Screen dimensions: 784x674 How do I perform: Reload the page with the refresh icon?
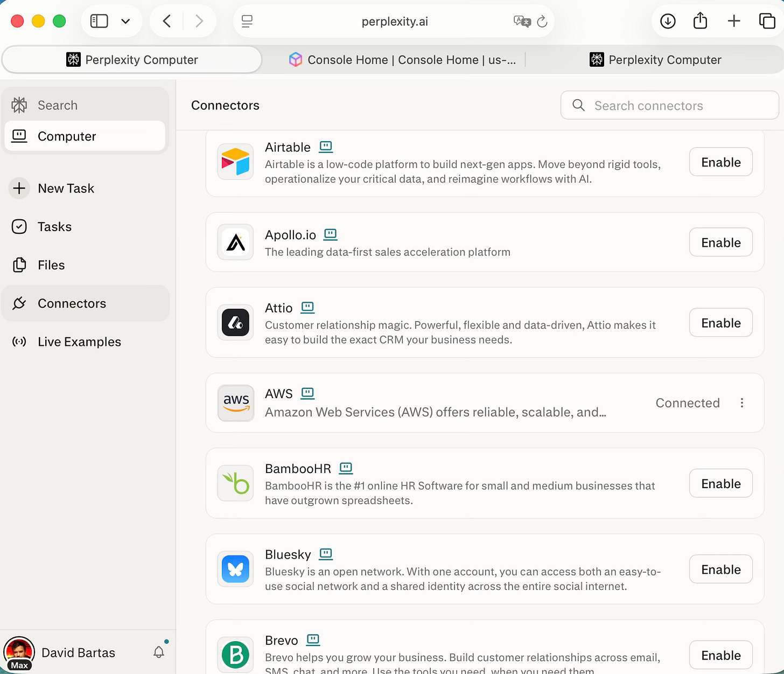pyautogui.click(x=542, y=22)
